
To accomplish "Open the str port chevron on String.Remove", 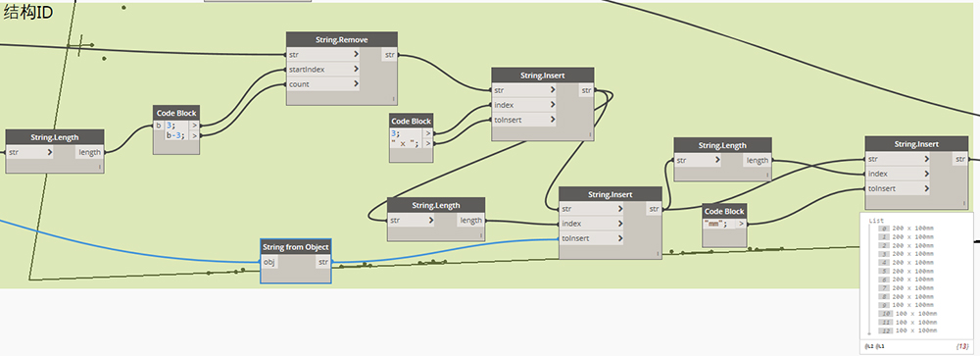I will click(x=356, y=55).
